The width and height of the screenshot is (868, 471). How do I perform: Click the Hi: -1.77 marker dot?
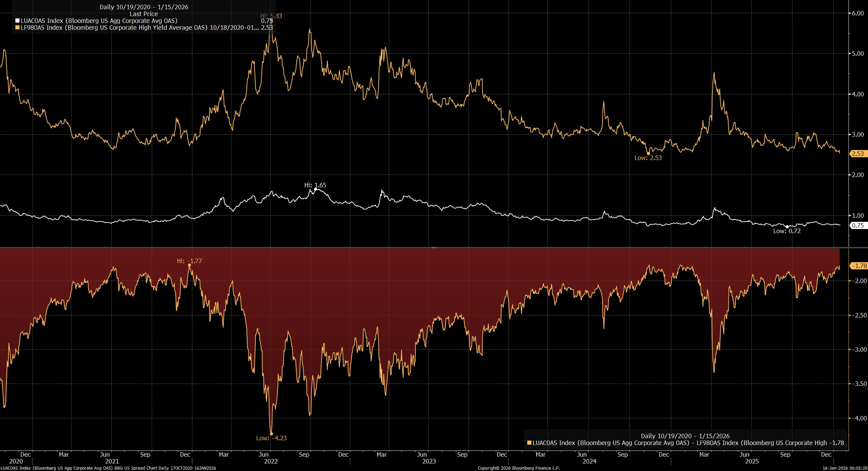click(x=189, y=265)
